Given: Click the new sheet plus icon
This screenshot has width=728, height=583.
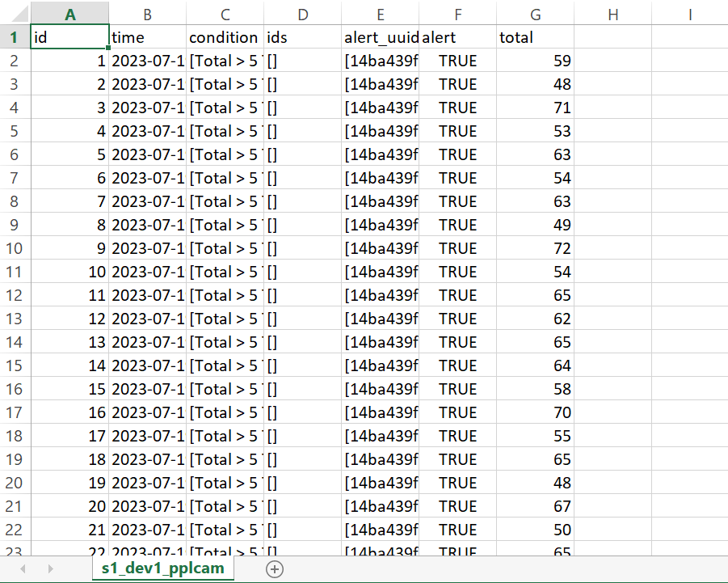Looking at the screenshot, I should coord(275,569).
